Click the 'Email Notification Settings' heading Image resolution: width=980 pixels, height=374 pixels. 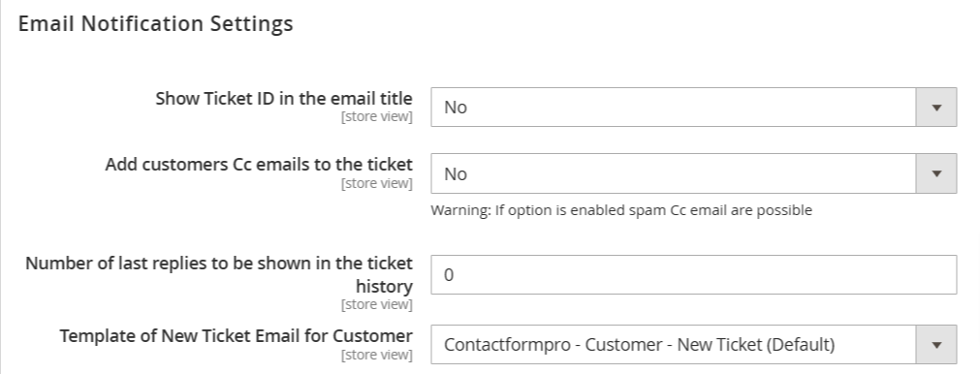point(156,23)
